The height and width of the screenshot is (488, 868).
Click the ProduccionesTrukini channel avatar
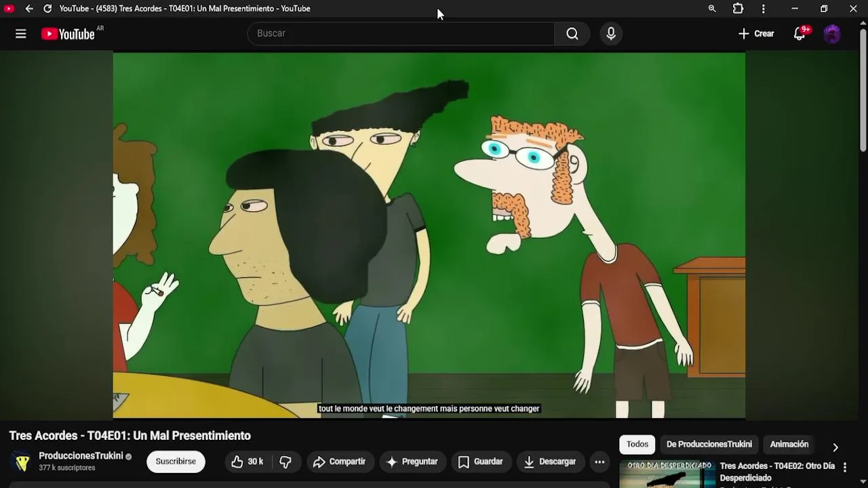[x=22, y=462]
